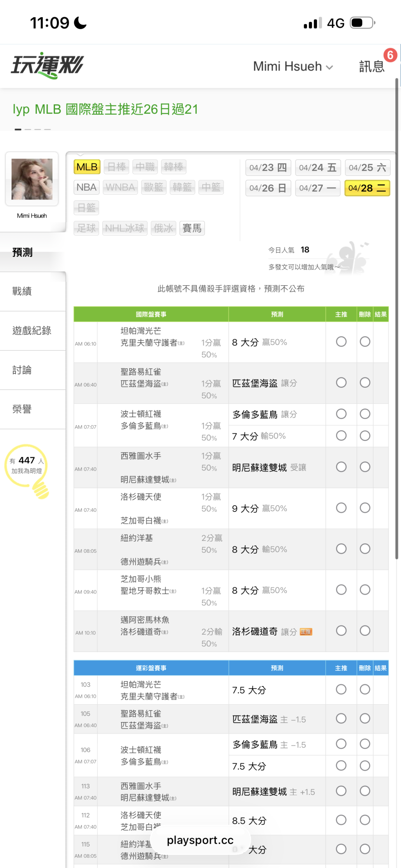This screenshot has width=401, height=868.
Task: Select the NBA league tab
Action: pos(87,187)
